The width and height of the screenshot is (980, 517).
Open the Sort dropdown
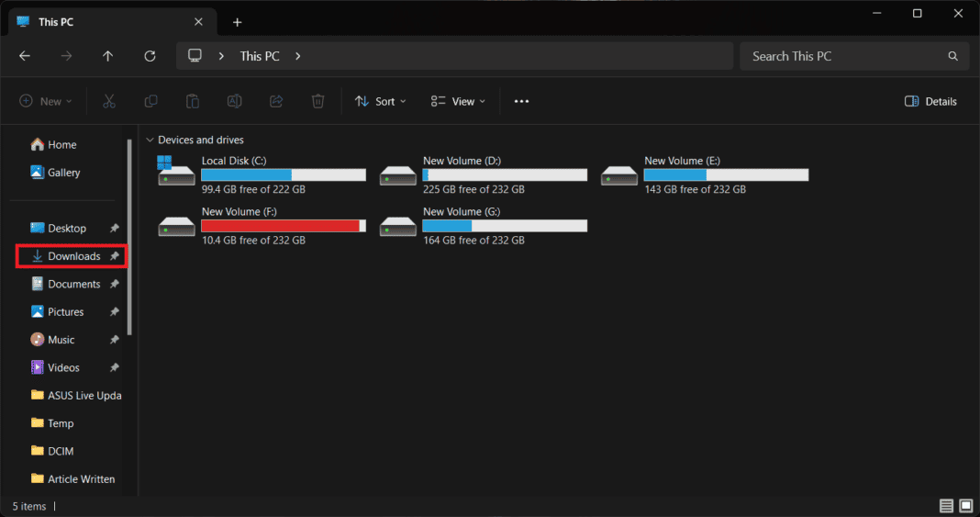pos(380,101)
